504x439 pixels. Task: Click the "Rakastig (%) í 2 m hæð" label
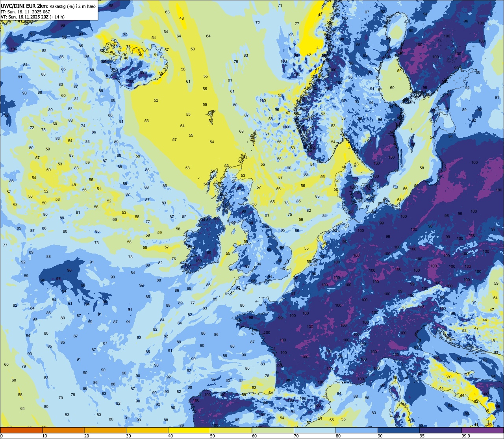click(72, 6)
